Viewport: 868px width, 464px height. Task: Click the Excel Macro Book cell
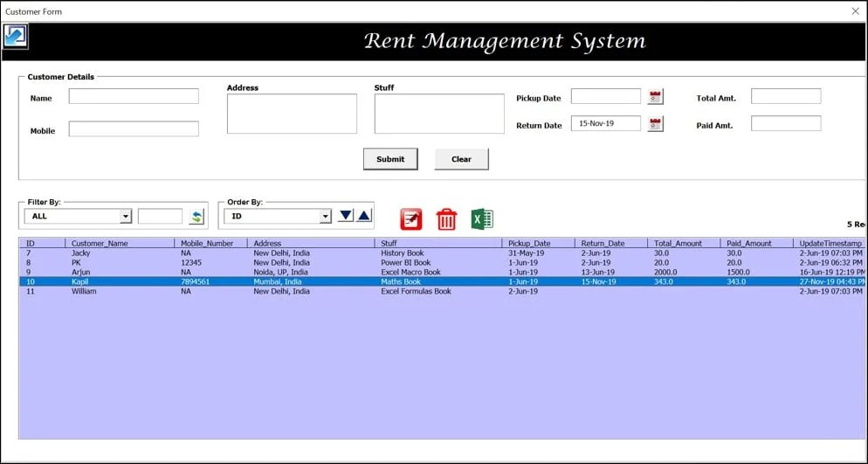pos(410,272)
